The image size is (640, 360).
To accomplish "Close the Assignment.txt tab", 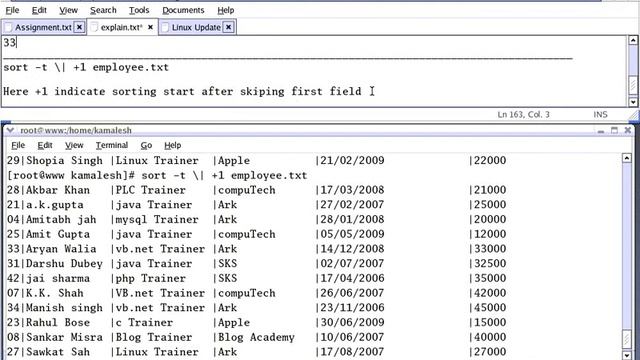I will point(80,27).
